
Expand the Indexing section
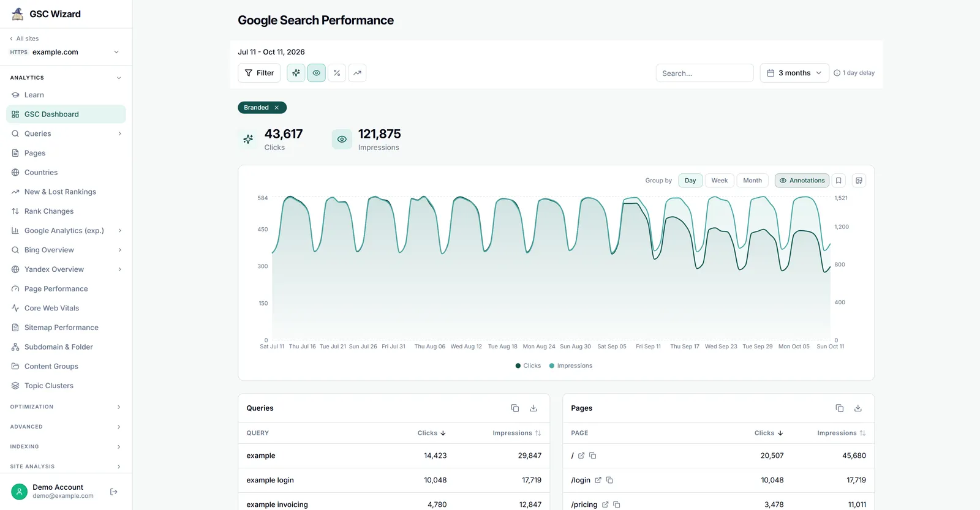pos(66,447)
